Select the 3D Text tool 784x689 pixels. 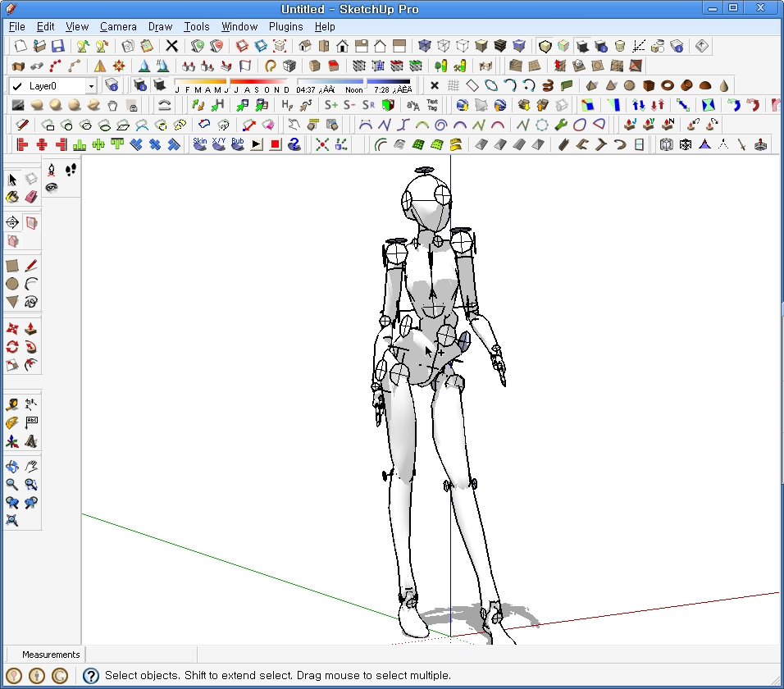tap(31, 441)
